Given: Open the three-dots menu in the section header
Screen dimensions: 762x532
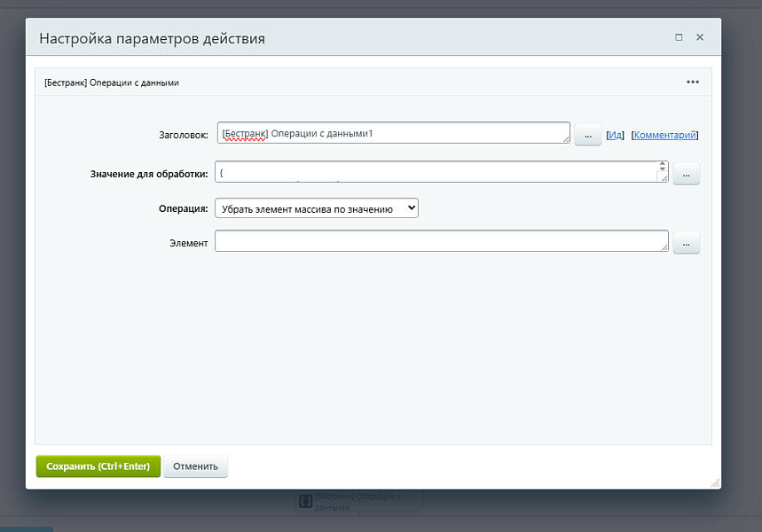Looking at the screenshot, I should (x=693, y=82).
